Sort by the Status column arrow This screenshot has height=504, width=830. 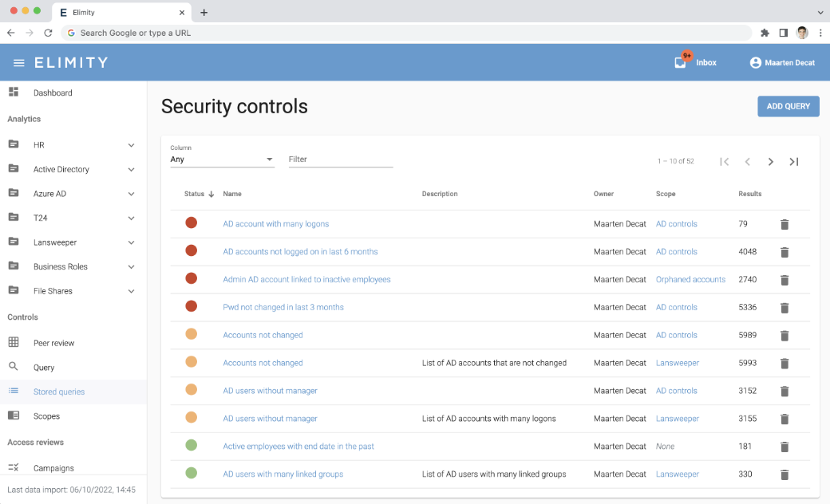pos(211,194)
